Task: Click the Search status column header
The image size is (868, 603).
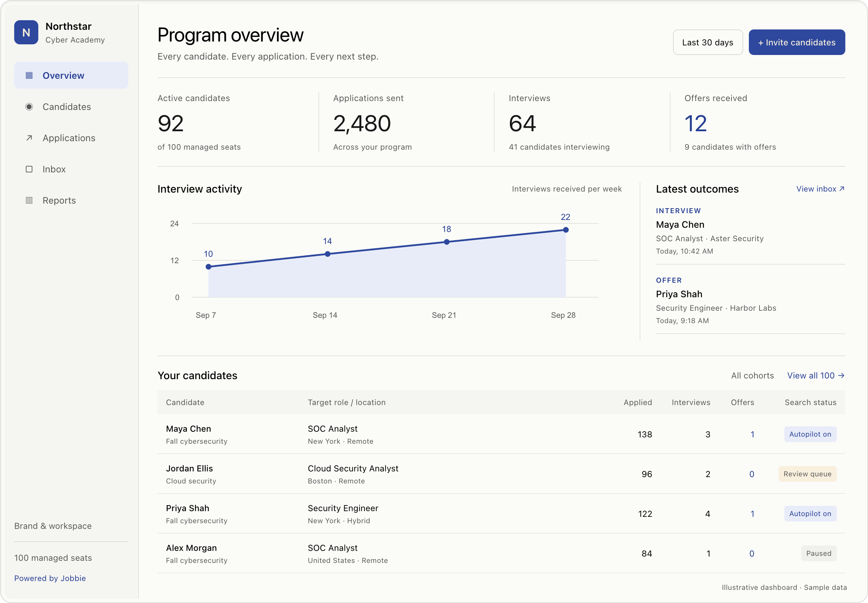Action: click(811, 402)
